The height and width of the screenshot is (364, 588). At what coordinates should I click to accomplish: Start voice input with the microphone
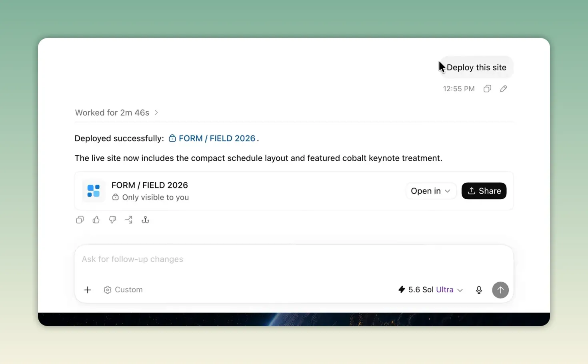(x=479, y=290)
